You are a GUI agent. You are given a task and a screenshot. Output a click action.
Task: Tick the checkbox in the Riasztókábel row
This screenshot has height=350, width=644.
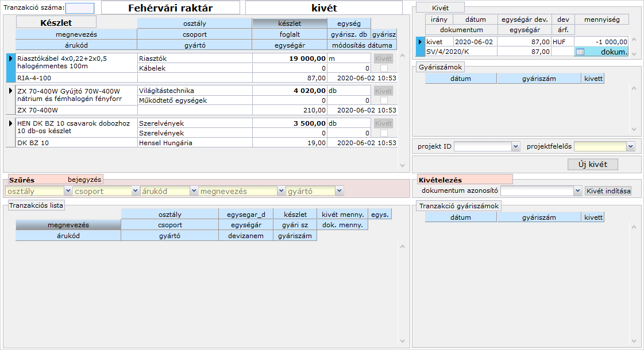pyautogui.click(x=384, y=68)
